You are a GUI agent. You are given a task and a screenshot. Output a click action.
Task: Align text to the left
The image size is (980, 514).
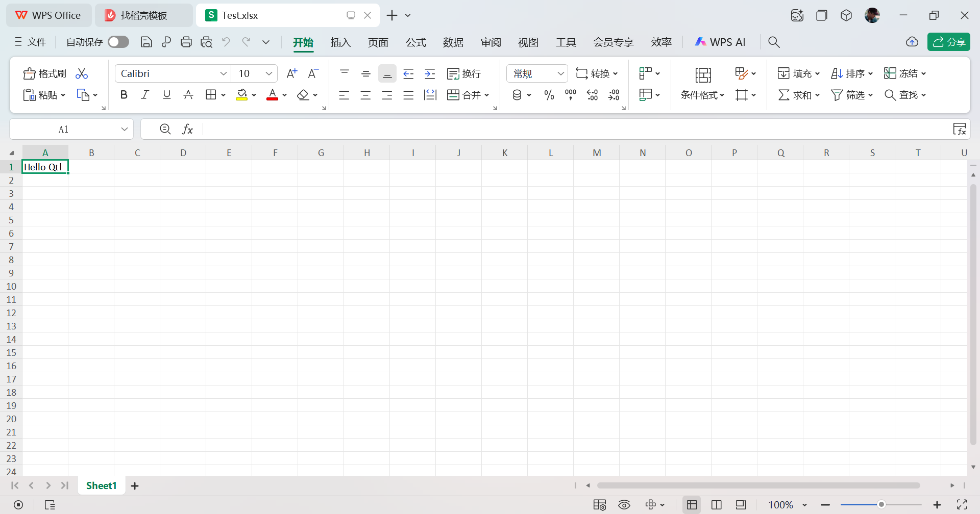[x=344, y=95]
